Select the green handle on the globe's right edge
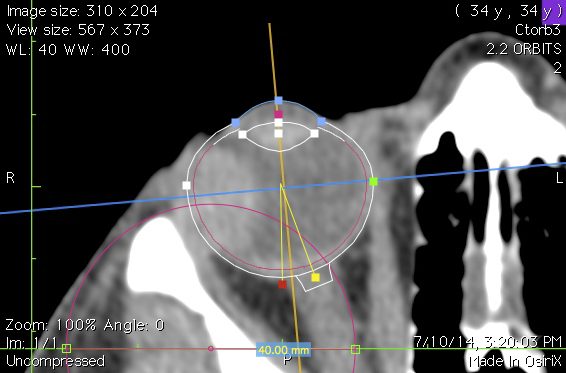This screenshot has width=566, height=373. [374, 181]
